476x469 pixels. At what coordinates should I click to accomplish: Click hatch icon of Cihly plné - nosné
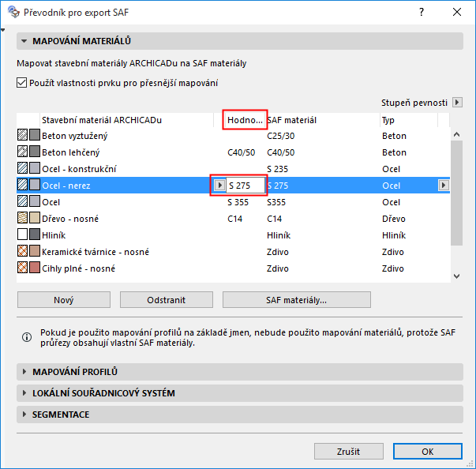[x=22, y=268]
